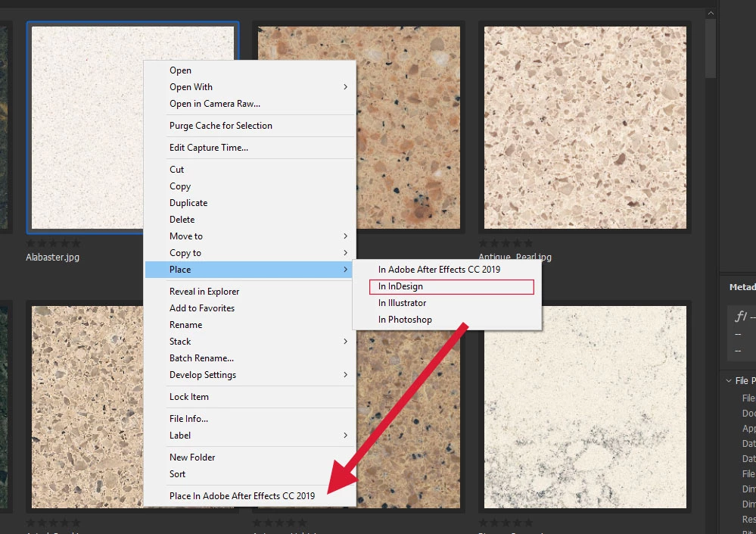The width and height of the screenshot is (756, 534).
Task: Select Copy in the context menu
Action: pos(250,186)
